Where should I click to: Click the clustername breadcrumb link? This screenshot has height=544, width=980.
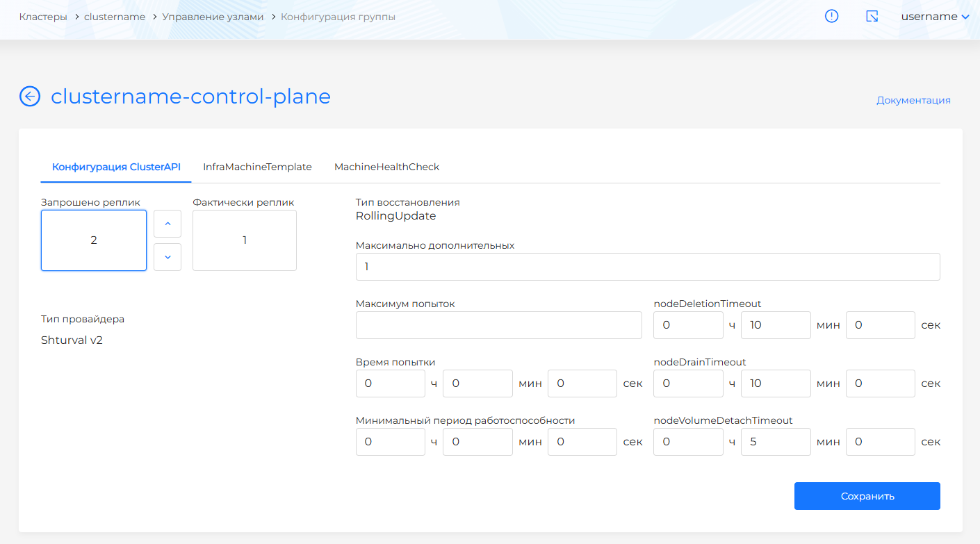point(115,17)
